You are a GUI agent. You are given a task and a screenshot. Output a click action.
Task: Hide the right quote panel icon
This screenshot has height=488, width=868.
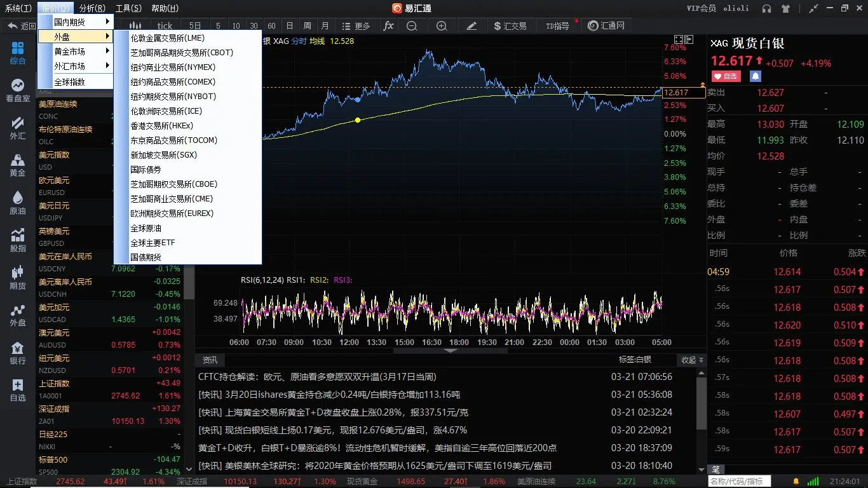pyautogui.click(x=689, y=39)
